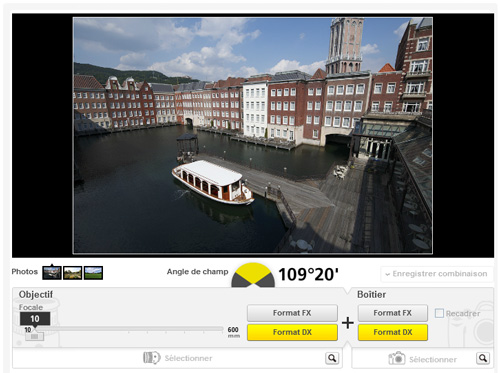The image size is (500, 373).
Task: Choose Format DX for the Boîtier
Action: [393, 332]
